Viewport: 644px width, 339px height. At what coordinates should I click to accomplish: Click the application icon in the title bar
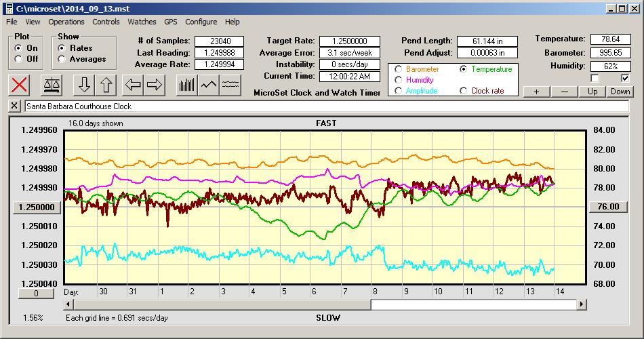click(9, 9)
